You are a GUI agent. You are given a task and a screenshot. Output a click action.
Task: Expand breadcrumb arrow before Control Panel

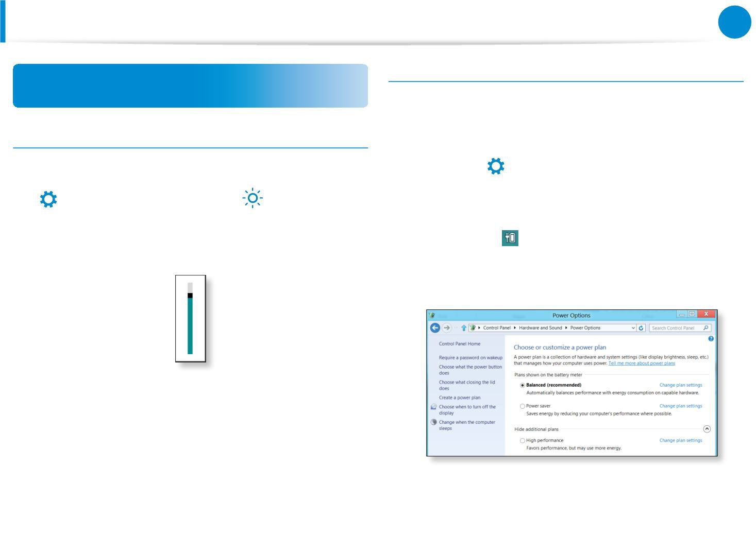click(x=479, y=328)
